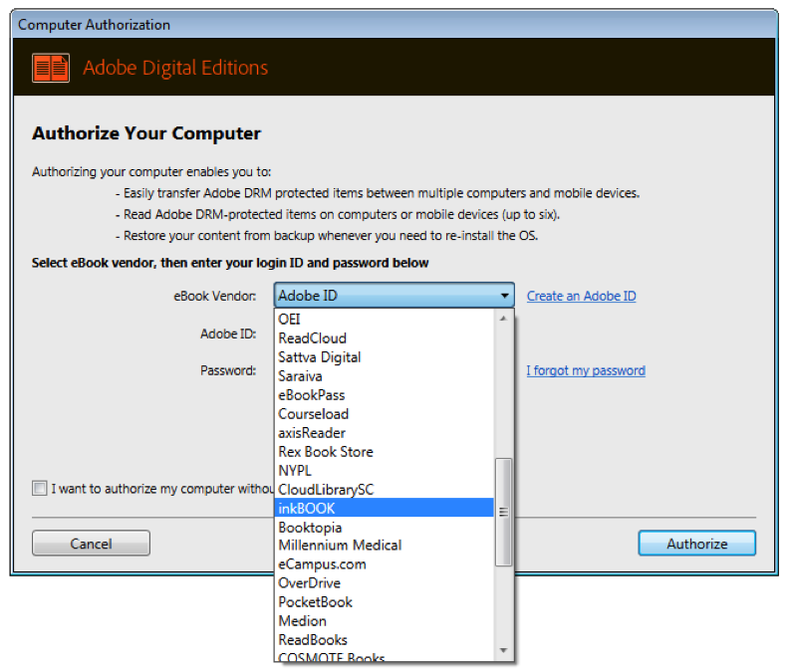Open the I forgot my password link
Viewport: 791px width, 672px height.
586,370
